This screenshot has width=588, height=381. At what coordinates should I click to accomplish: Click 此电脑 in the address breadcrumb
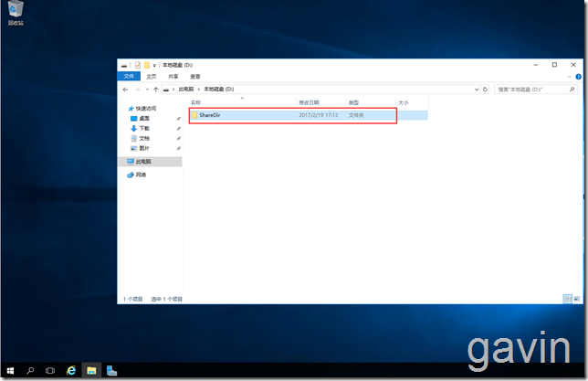tap(186, 89)
